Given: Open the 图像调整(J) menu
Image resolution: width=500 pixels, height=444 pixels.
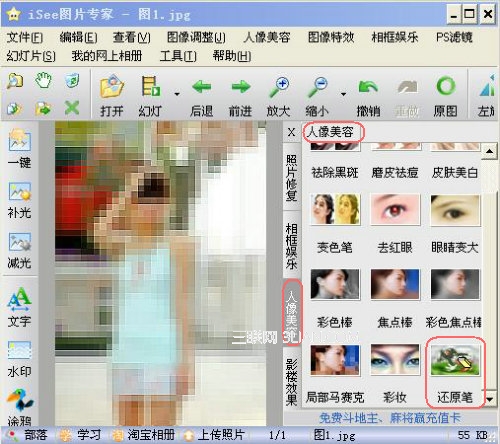Looking at the screenshot, I should pos(196,37).
